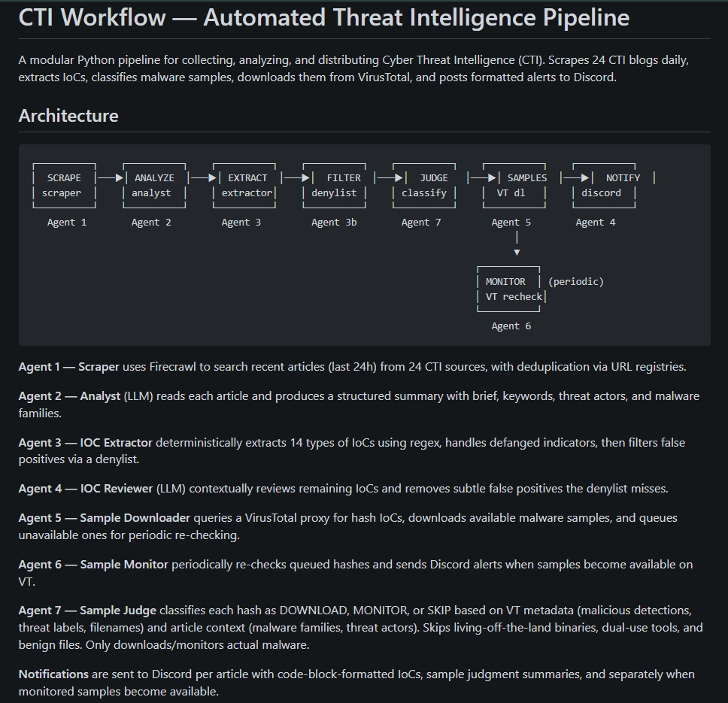The width and height of the screenshot is (728, 703).
Task: Click the phrase 'handles defanged indicators'
Action: 520,442
